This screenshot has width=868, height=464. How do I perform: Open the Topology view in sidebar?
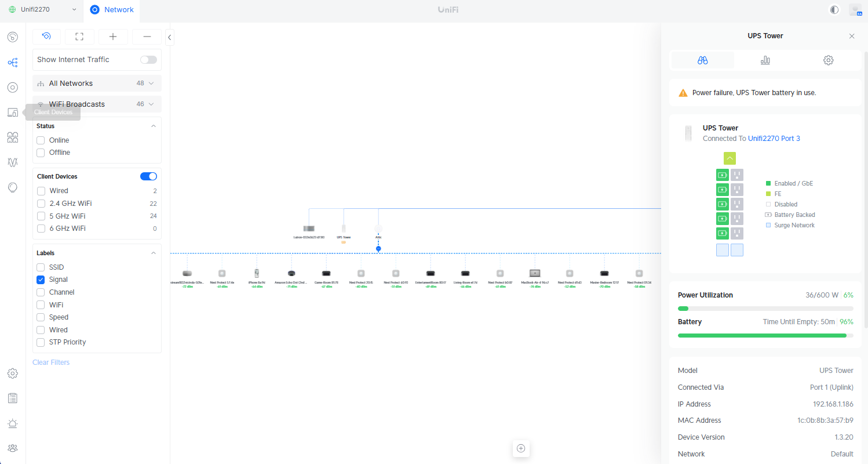click(x=13, y=62)
